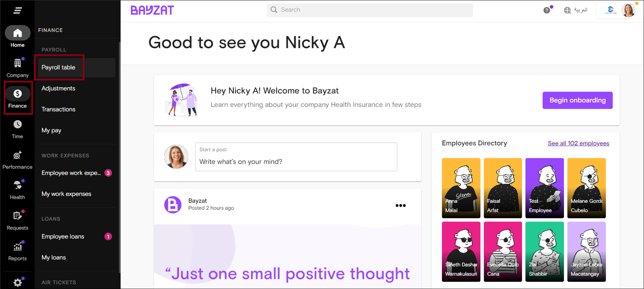Click the Bayzat logo
Viewport: 644px width, 289px height.
point(152,10)
